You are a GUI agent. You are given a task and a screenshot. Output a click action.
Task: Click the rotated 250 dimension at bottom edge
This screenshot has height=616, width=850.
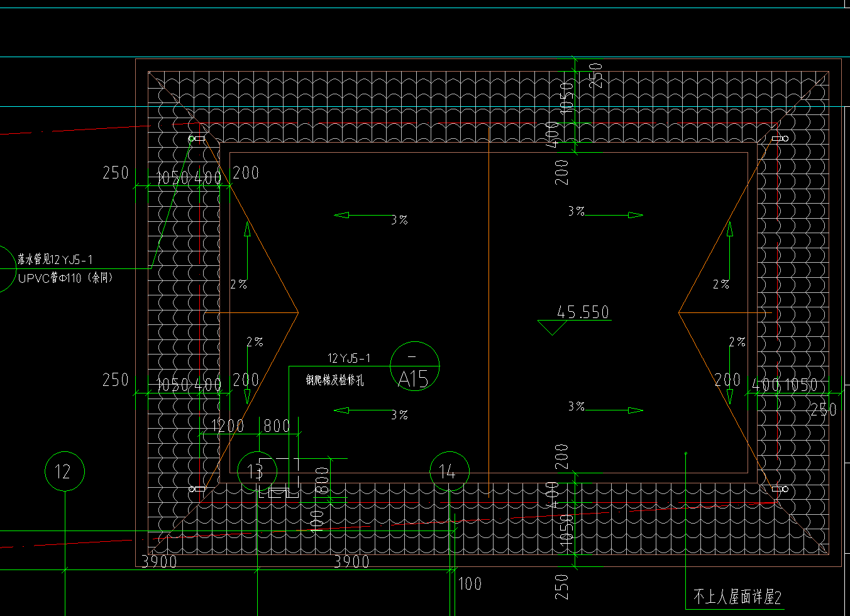point(561,586)
